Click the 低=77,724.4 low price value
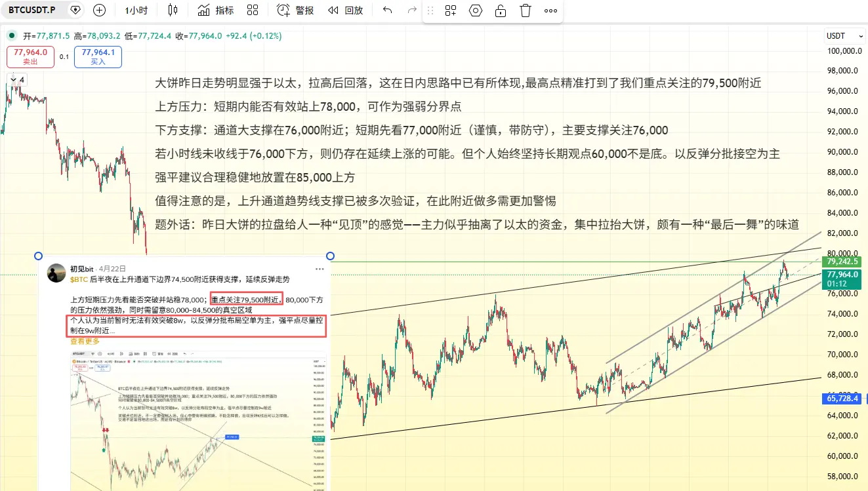This screenshot has width=868, height=491. click(148, 36)
